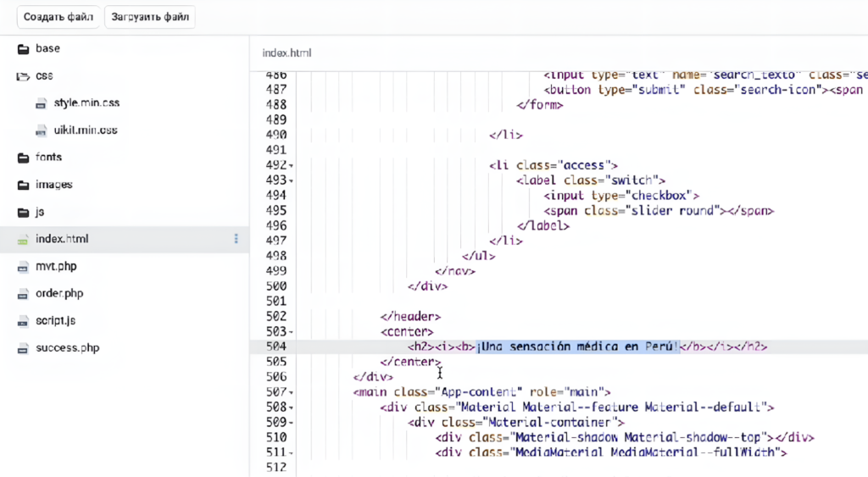Screen dimensions: 868x477
Task: Click the mvt.php file icon
Action: pos(23,266)
